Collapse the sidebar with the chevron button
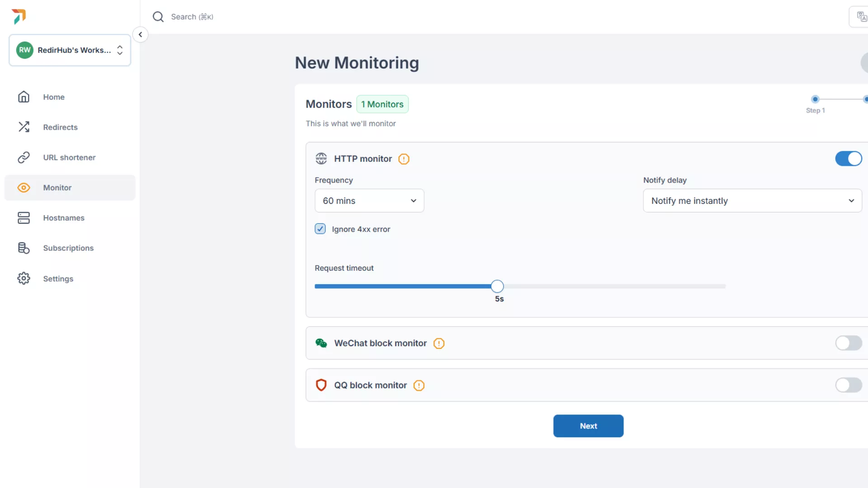This screenshot has height=488, width=868. tap(140, 34)
